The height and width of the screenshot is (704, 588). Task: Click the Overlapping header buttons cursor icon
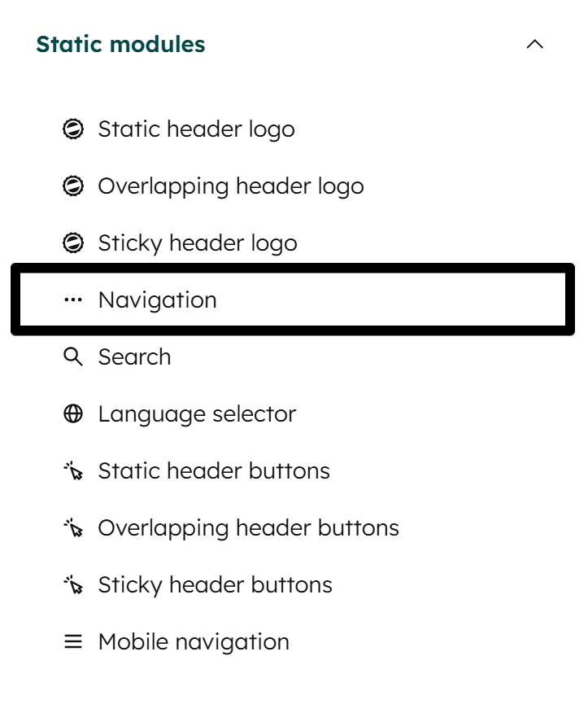74,527
